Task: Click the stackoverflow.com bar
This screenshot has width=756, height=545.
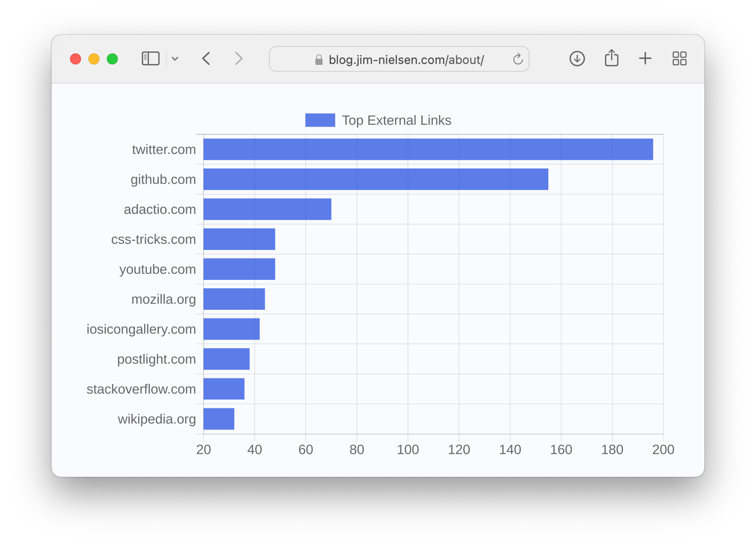Action: tap(224, 388)
